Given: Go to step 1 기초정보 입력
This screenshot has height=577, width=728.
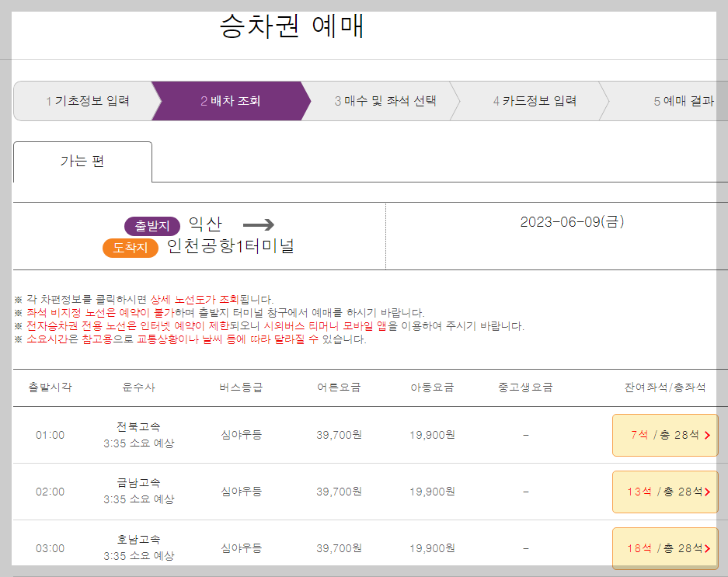Looking at the screenshot, I should coord(87,101).
